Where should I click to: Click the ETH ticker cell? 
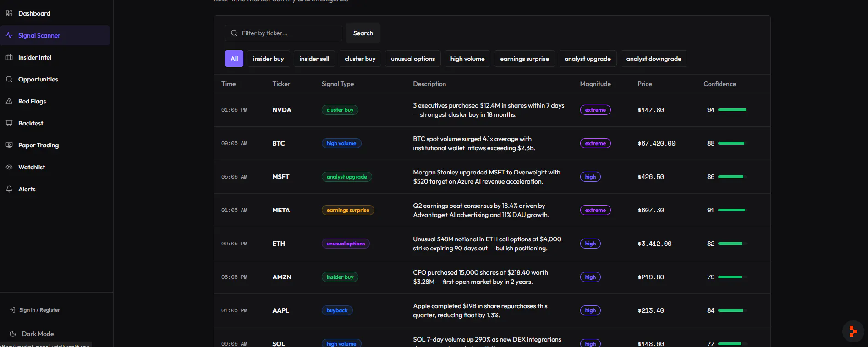coord(279,244)
